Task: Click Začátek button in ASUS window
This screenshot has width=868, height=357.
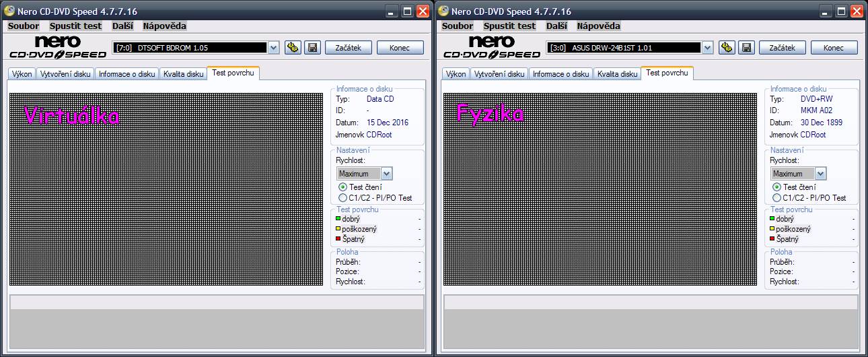Action: (x=783, y=48)
